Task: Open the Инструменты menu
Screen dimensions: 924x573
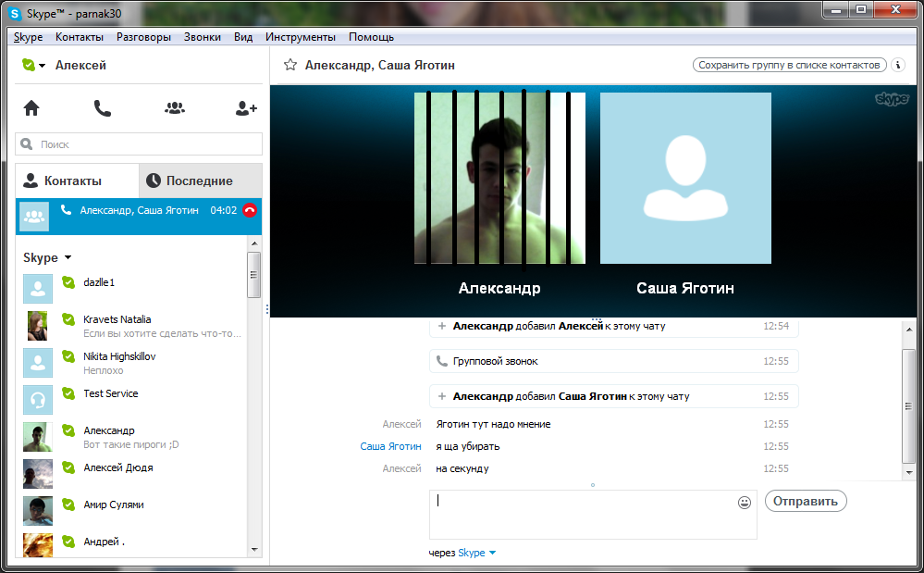Action: point(301,36)
